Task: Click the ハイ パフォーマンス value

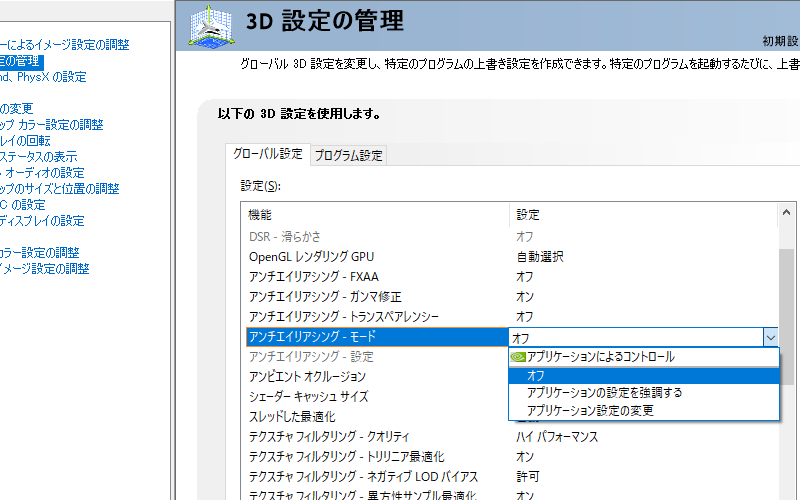Action: tap(557, 437)
